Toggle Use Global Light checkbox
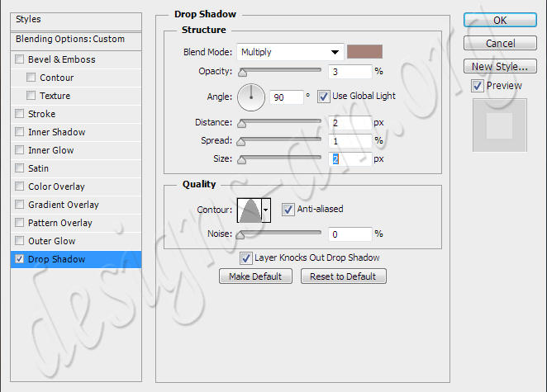547x392 pixels. tap(323, 97)
